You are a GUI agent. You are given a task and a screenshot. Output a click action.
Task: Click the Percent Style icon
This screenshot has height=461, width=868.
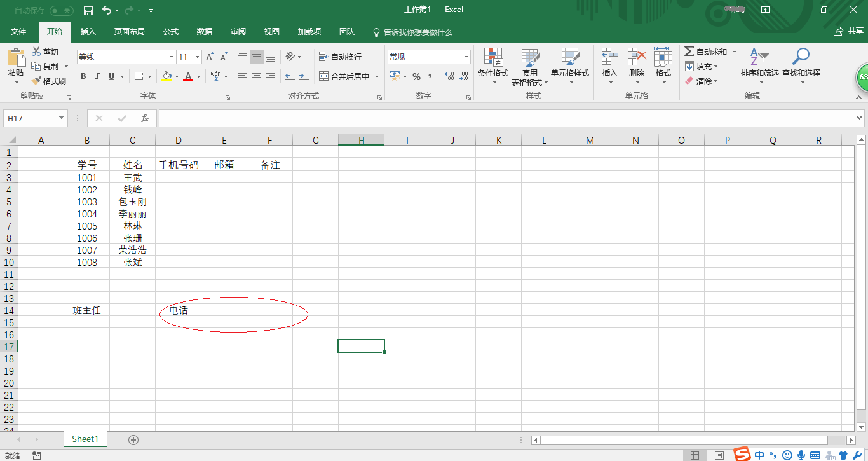point(417,76)
